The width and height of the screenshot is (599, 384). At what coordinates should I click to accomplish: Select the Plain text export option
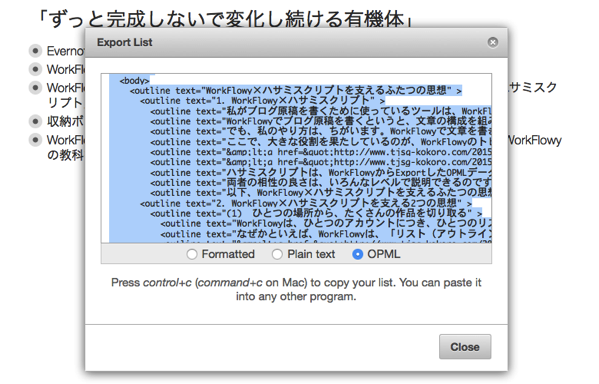[x=277, y=254]
